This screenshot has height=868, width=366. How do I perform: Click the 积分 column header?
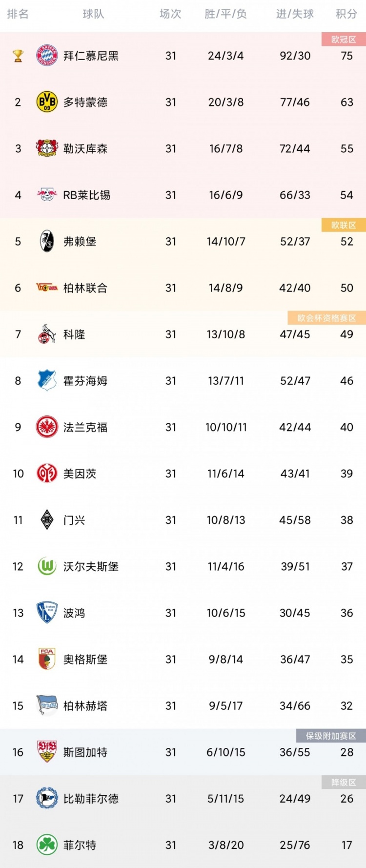click(346, 14)
